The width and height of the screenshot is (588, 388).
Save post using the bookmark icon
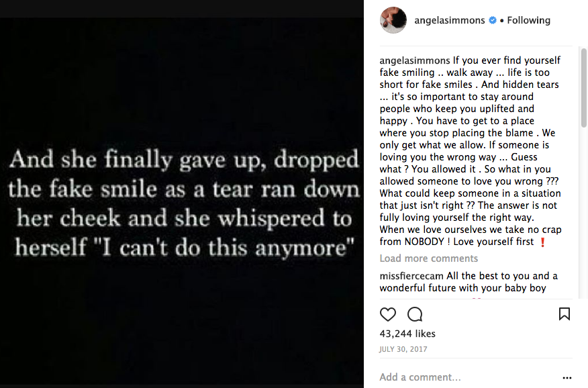coord(565,314)
